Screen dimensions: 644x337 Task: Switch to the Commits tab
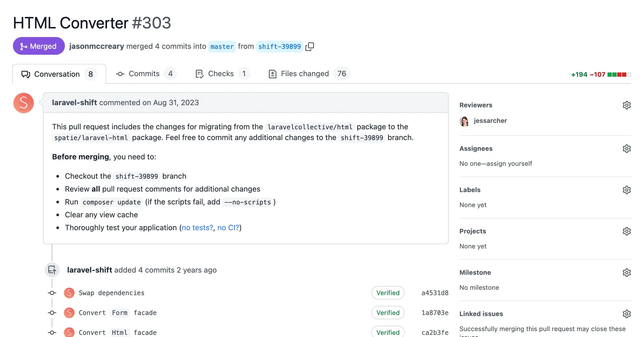click(144, 74)
